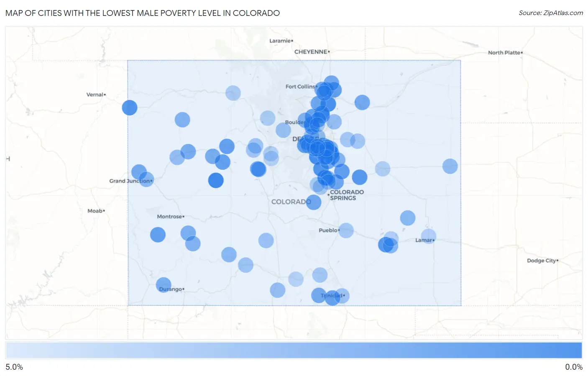Click the light bubble in north-central Colorado

coord(233,93)
